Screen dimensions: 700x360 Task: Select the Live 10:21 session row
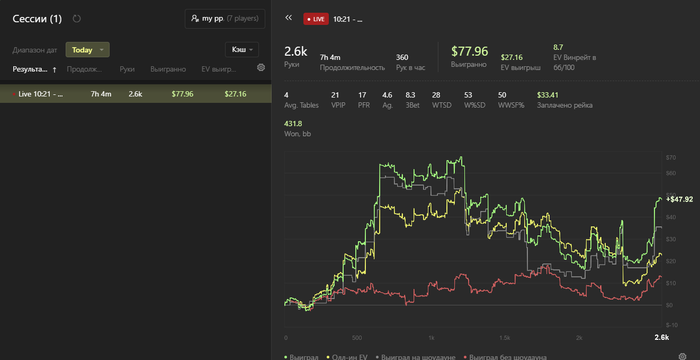pyautogui.click(x=136, y=94)
